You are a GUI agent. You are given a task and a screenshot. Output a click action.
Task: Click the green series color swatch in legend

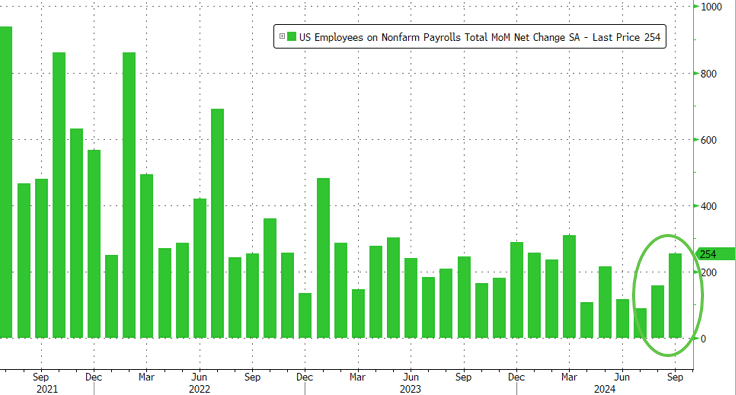pyautogui.click(x=291, y=37)
